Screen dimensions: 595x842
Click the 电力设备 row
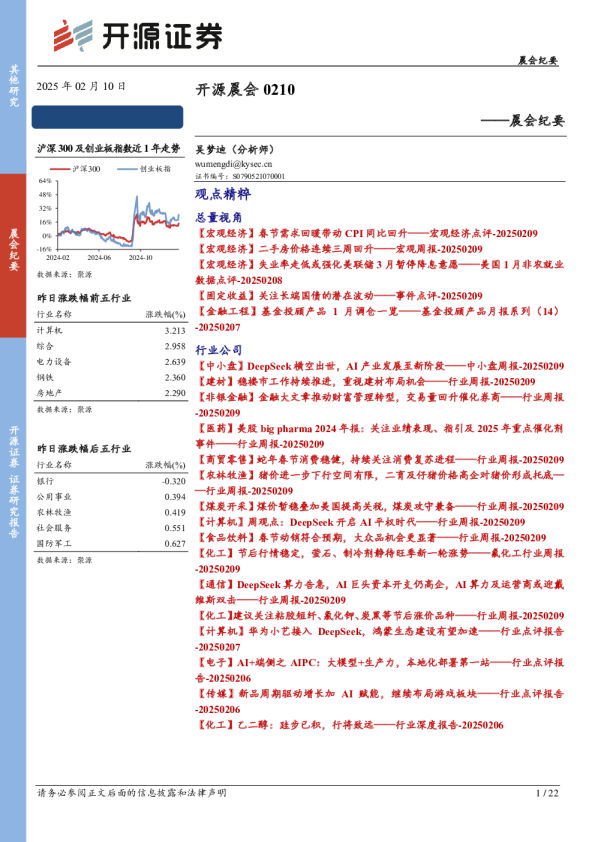(111, 362)
